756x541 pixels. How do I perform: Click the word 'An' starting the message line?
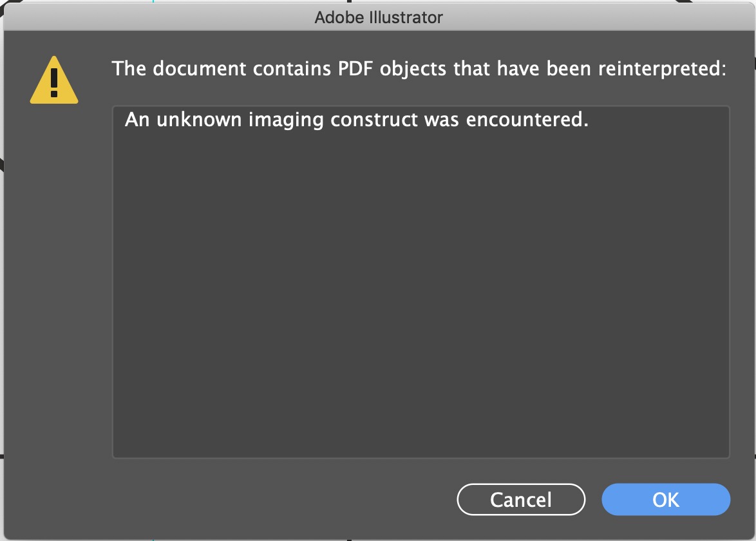click(x=137, y=119)
